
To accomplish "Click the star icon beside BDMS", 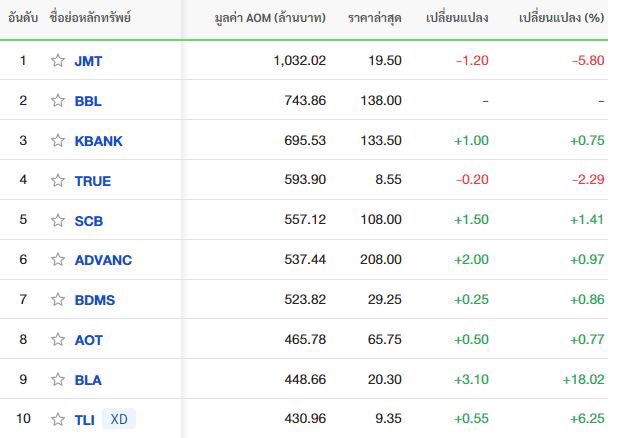I will 58,299.
